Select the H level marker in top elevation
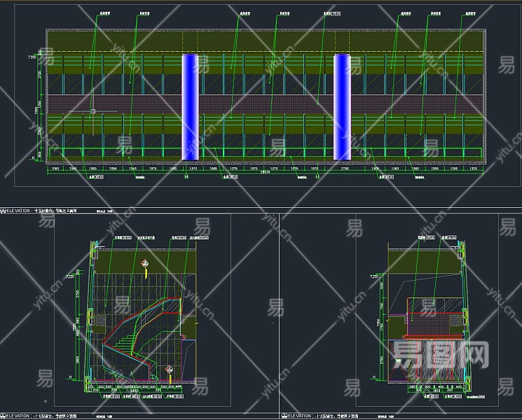Viewport: 522px width, 420px height. click(32, 159)
